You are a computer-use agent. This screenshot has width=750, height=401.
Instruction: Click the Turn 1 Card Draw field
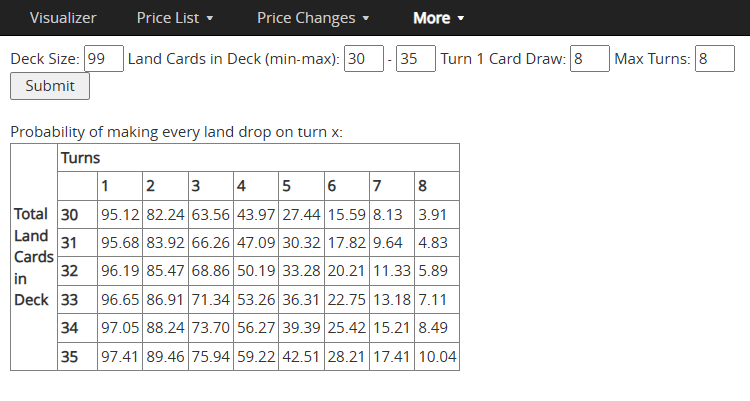[x=590, y=59]
